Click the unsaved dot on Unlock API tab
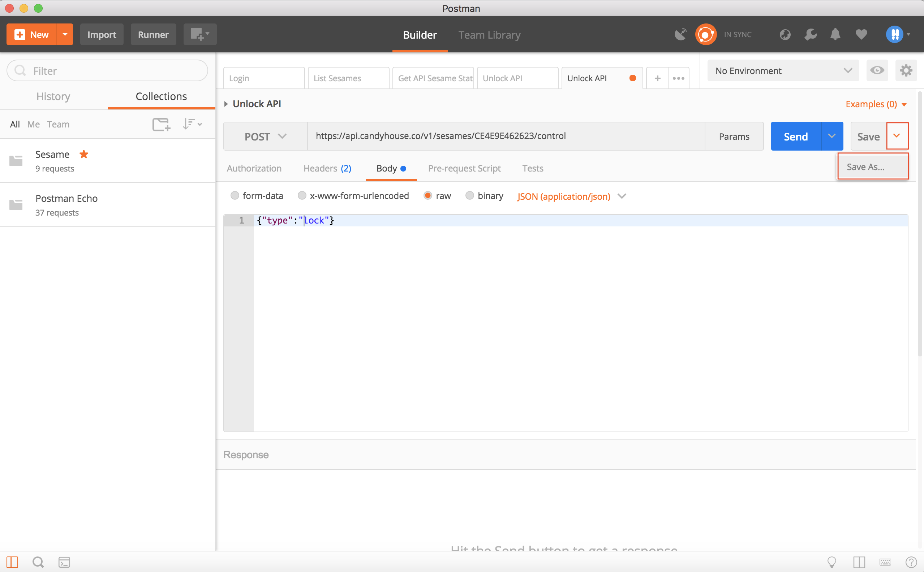The image size is (924, 572). coord(632,78)
